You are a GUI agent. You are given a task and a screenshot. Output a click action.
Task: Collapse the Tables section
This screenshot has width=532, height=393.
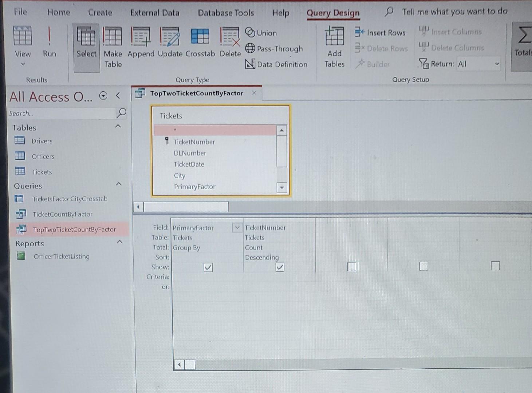[x=118, y=126]
